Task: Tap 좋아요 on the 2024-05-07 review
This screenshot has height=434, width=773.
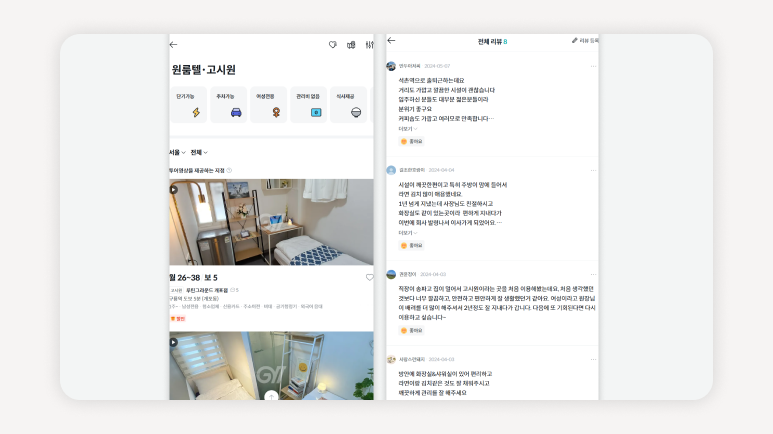Action: point(412,142)
